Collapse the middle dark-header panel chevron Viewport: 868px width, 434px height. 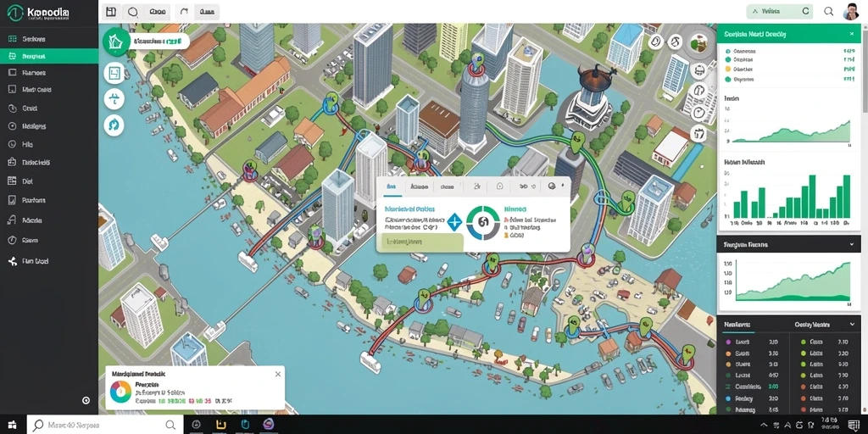pyautogui.click(x=851, y=244)
